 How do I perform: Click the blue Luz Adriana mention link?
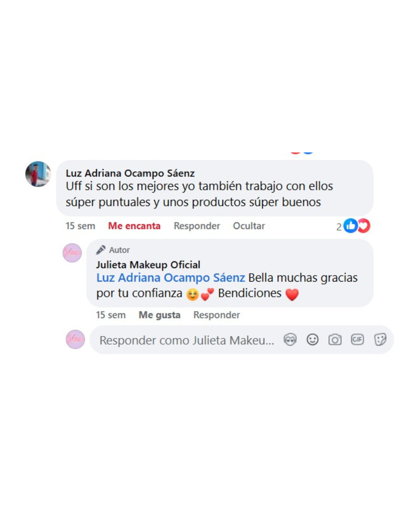click(171, 278)
